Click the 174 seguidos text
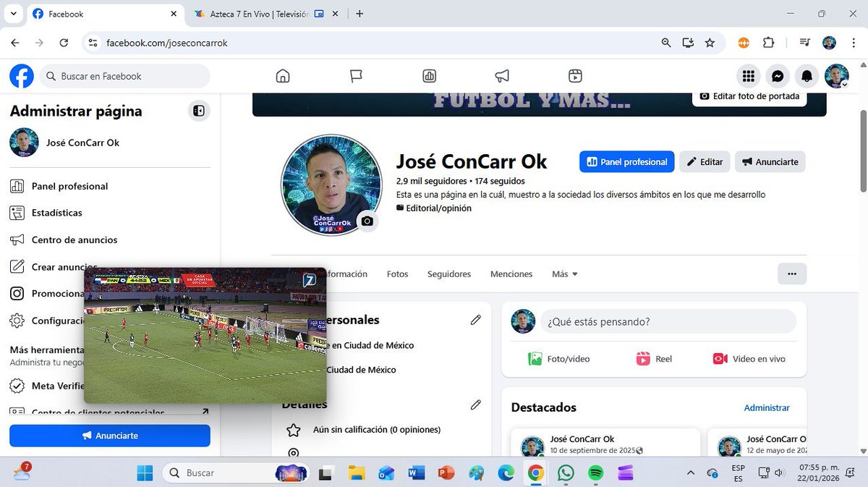868x487 pixels. point(500,181)
